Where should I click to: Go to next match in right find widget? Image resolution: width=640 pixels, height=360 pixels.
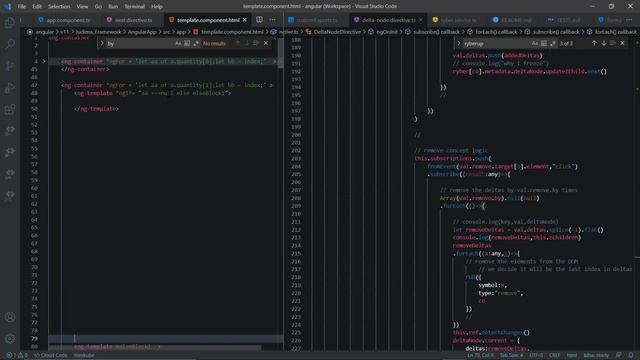coord(604,43)
